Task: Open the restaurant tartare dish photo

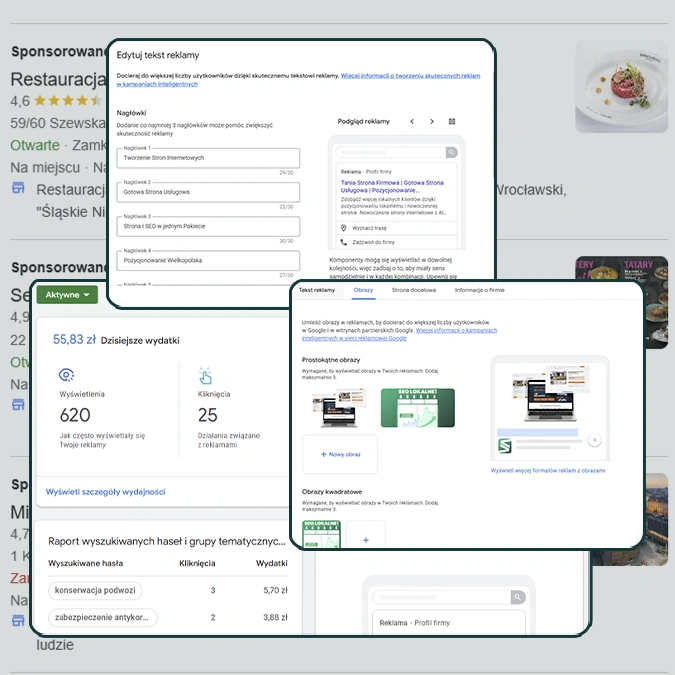Action: 621,87
